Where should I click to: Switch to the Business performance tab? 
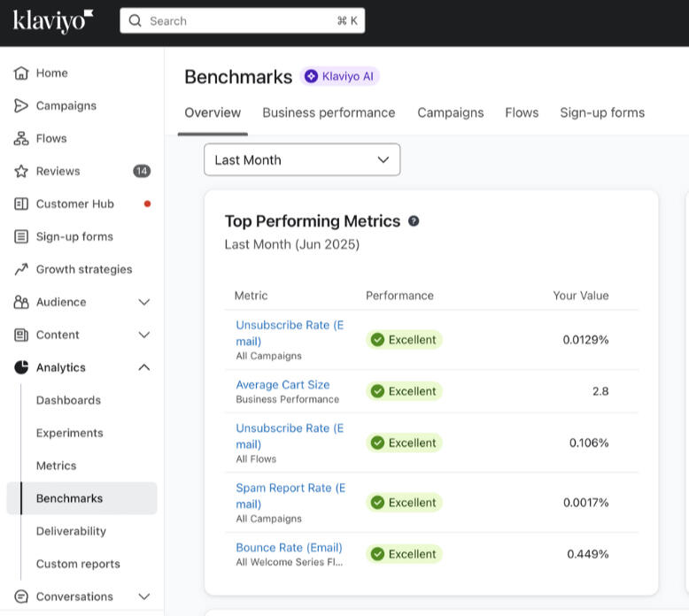[329, 113]
